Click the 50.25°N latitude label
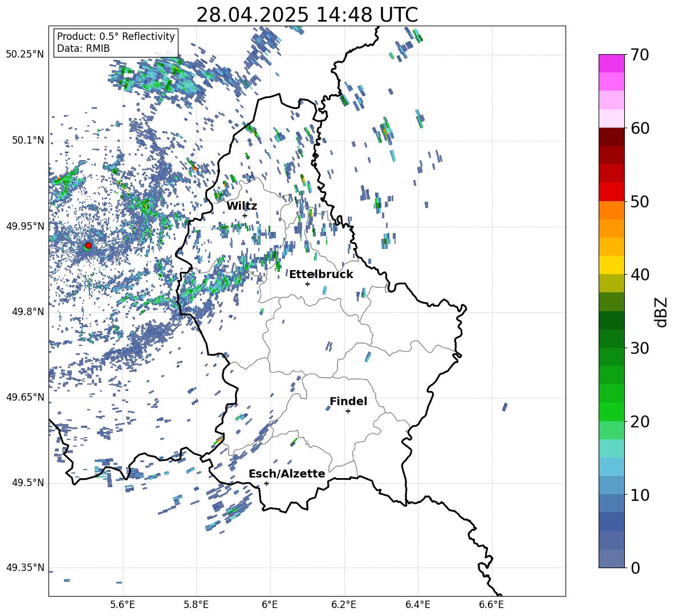The width and height of the screenshot is (675, 616). 25,55
